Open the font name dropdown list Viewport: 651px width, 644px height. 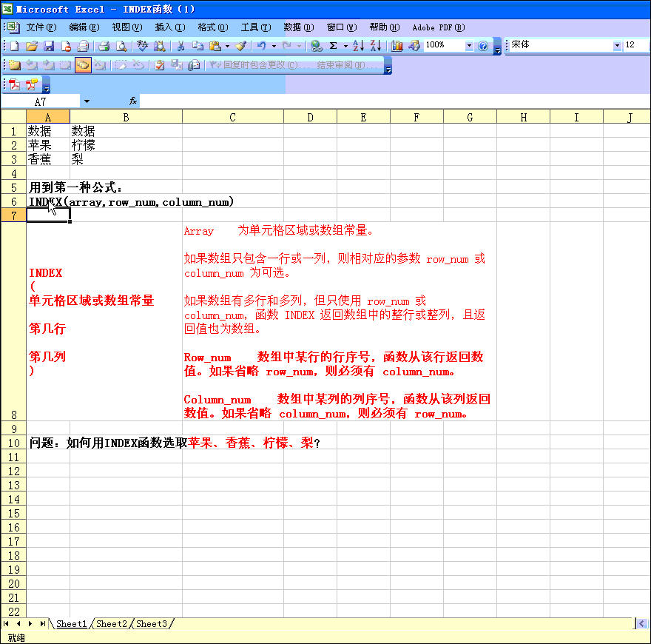tap(617, 46)
